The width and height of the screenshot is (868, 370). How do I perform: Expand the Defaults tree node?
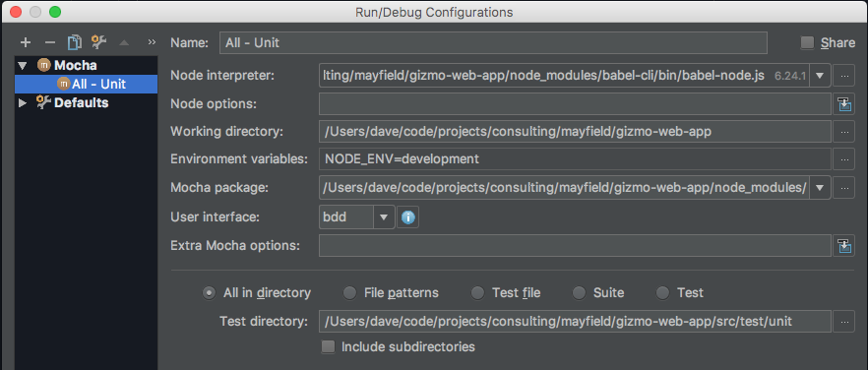point(23,102)
